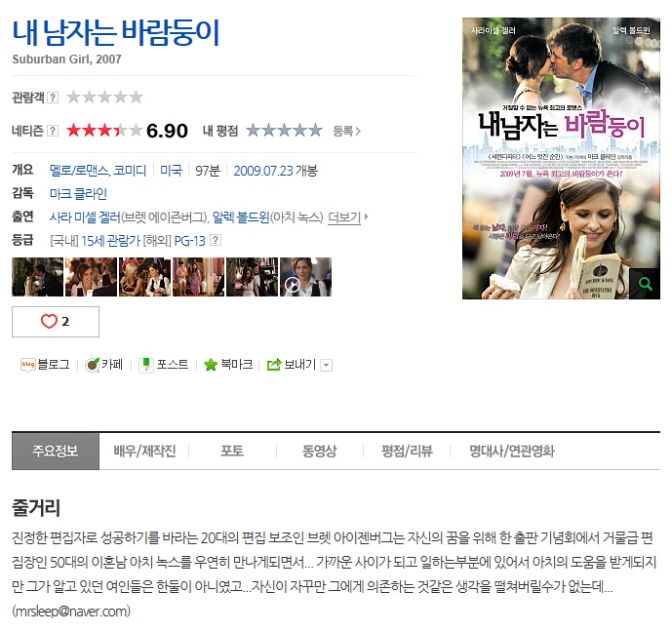The height and width of the screenshot is (632, 672).
Task: Click the 포스트 share icon
Action: coord(146,365)
